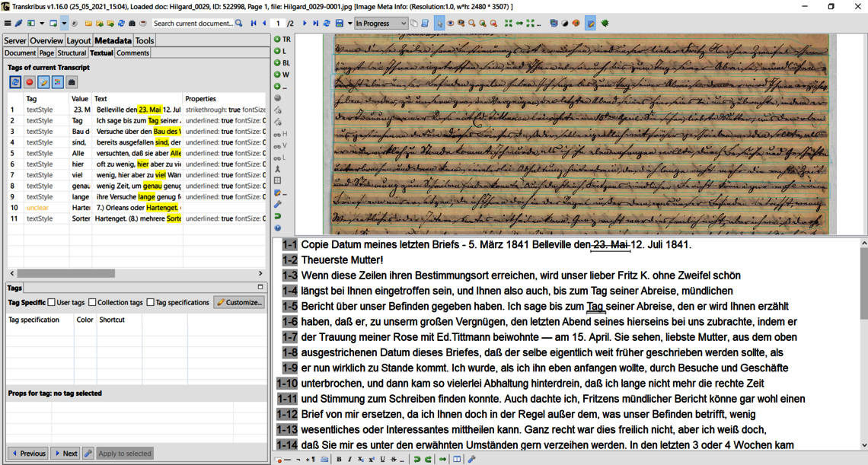Image resolution: width=868 pixels, height=465 pixels.
Task: Open the save options dropdown arrow
Action: pyautogui.click(x=349, y=24)
